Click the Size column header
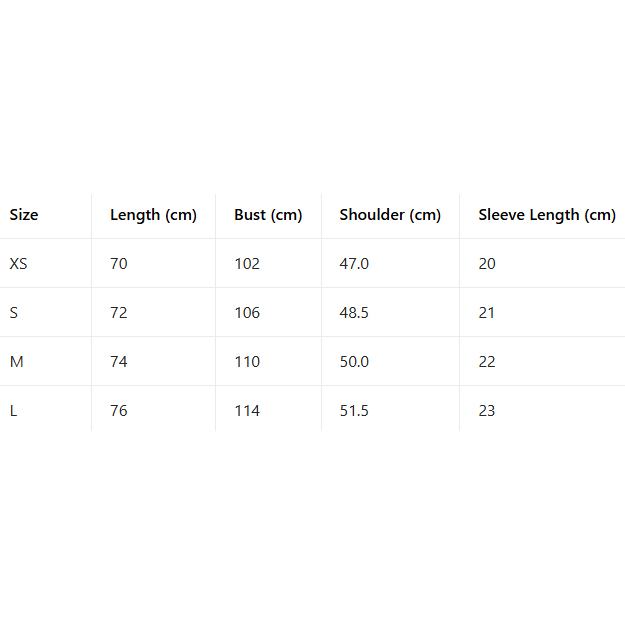This screenshot has height=625, width=625. click(24, 215)
